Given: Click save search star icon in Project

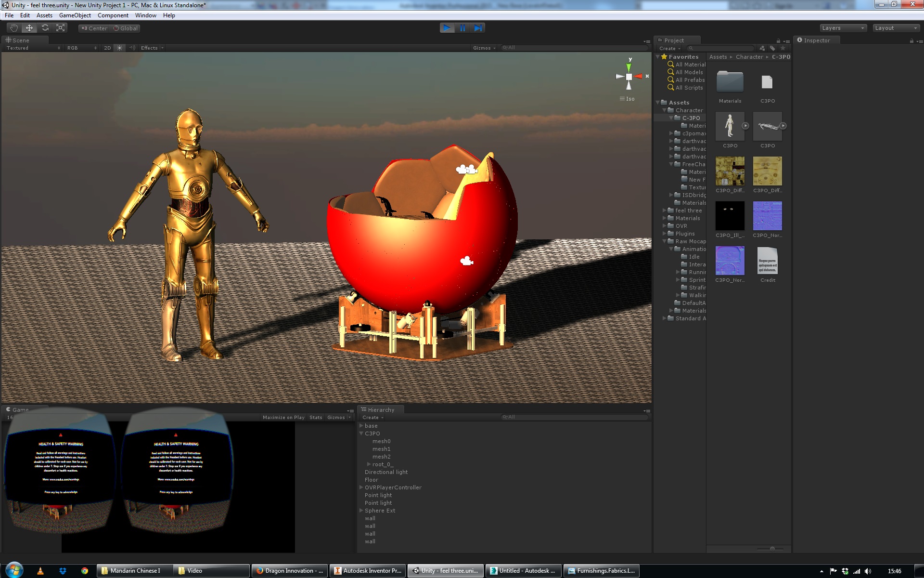Looking at the screenshot, I should 783,48.
